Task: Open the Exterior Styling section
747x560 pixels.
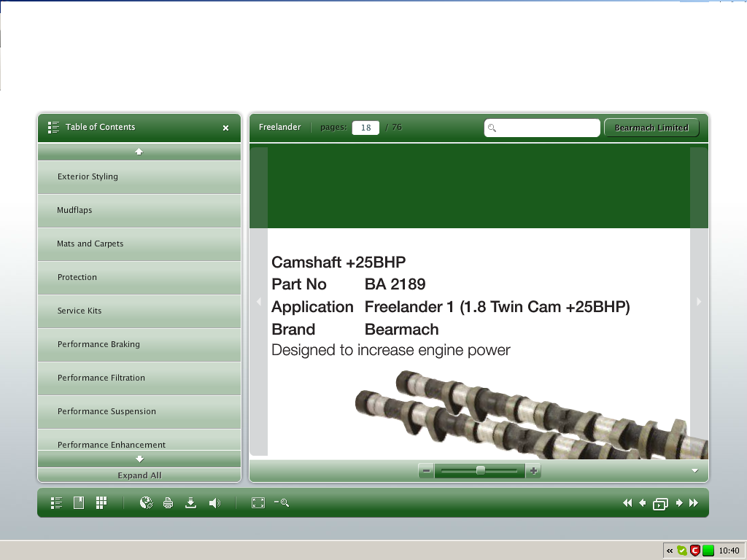Action: point(139,176)
